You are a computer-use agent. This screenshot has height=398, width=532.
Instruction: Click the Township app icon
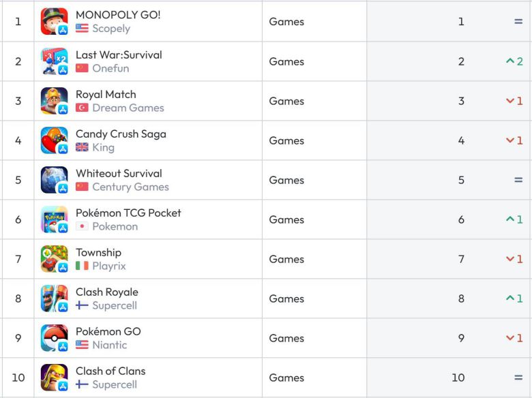[x=54, y=259]
